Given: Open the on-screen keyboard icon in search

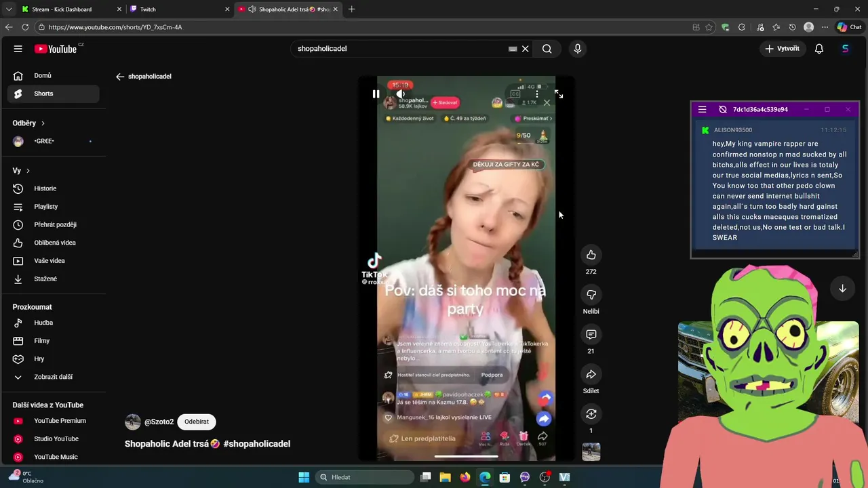Looking at the screenshot, I should (513, 49).
